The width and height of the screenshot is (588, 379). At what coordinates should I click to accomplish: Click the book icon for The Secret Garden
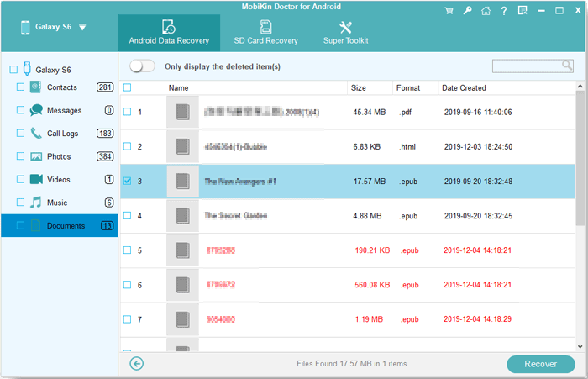pyautogui.click(x=181, y=215)
